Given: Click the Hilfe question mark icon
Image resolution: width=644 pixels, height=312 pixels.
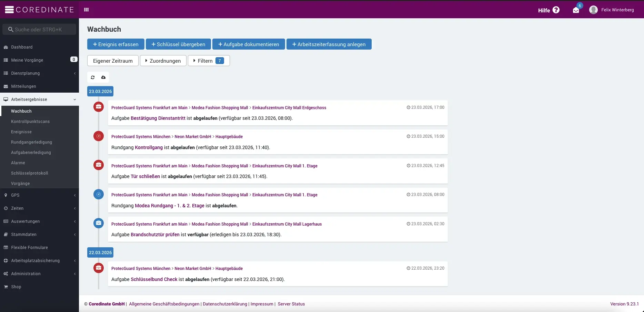Looking at the screenshot, I should coord(556,10).
